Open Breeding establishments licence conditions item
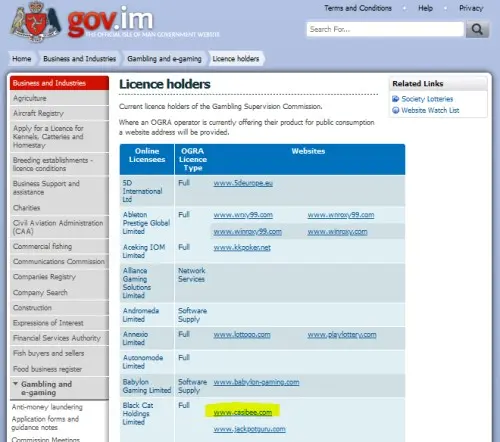This screenshot has height=442, width=500. pos(59,164)
